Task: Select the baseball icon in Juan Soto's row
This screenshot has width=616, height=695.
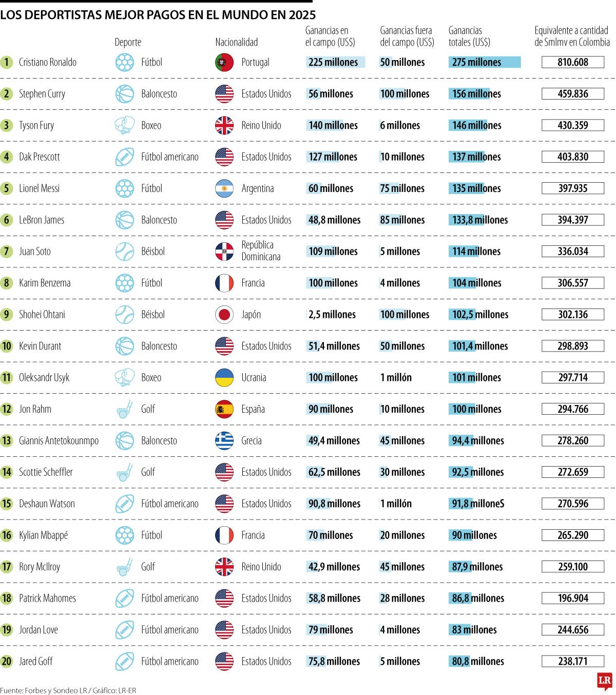Action: click(124, 252)
